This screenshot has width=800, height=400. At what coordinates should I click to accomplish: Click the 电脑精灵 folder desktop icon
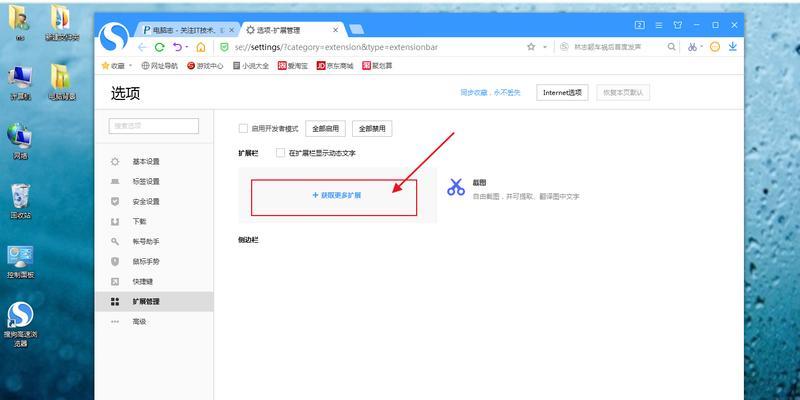(x=61, y=84)
